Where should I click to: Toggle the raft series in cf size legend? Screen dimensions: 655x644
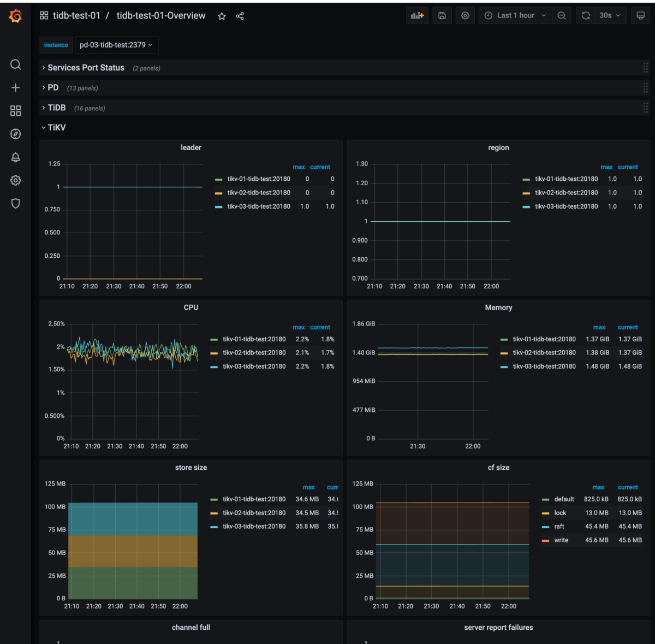click(559, 526)
